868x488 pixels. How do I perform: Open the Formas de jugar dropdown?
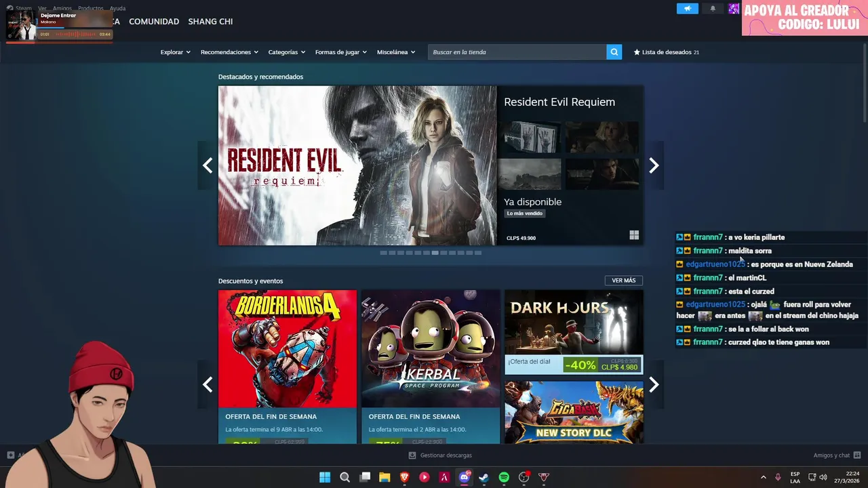[x=340, y=52]
